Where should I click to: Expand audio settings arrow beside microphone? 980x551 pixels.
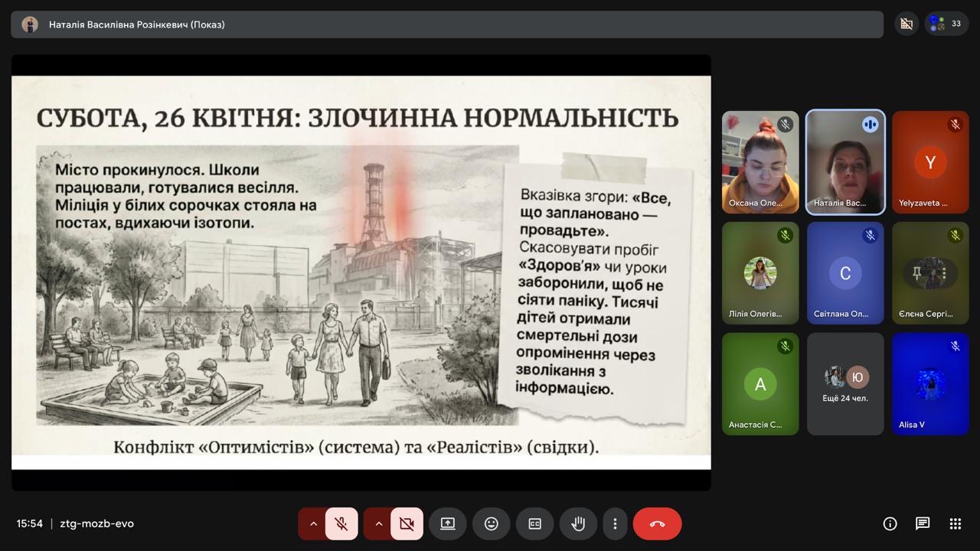pyautogui.click(x=312, y=524)
